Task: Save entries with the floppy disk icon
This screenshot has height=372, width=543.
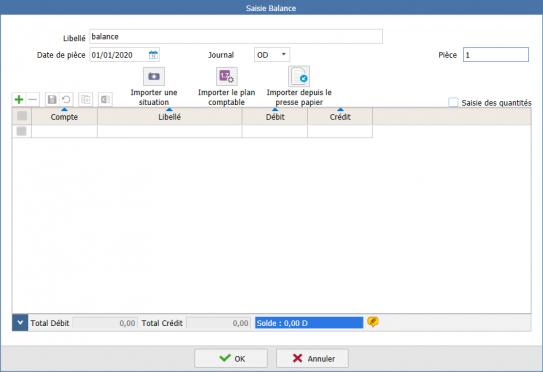Action: 52,100
